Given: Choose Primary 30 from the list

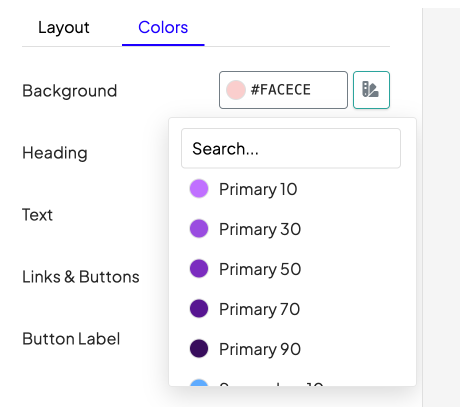Looking at the screenshot, I should (x=292, y=229).
